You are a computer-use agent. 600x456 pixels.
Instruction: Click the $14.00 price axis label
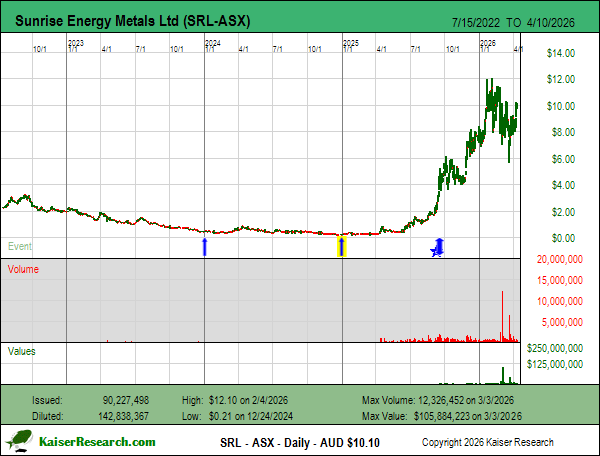(x=561, y=53)
